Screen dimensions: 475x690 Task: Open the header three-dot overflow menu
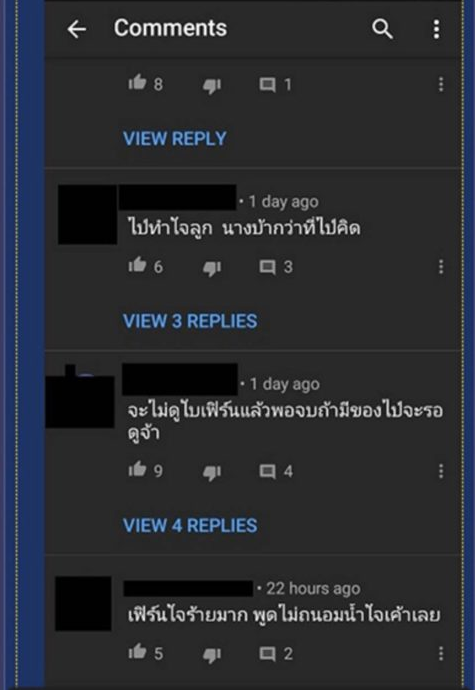click(436, 29)
